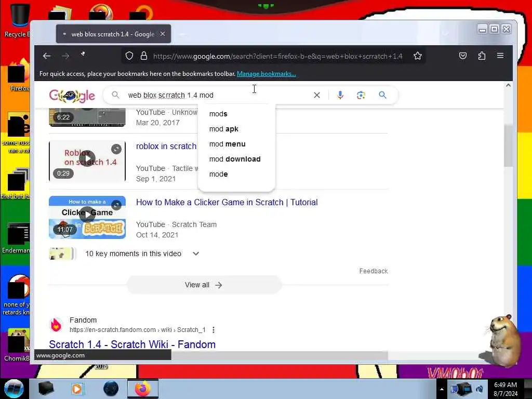Click the taskbar clock showing 6:49 AM
Screen dimensions: 532x399
506,389
